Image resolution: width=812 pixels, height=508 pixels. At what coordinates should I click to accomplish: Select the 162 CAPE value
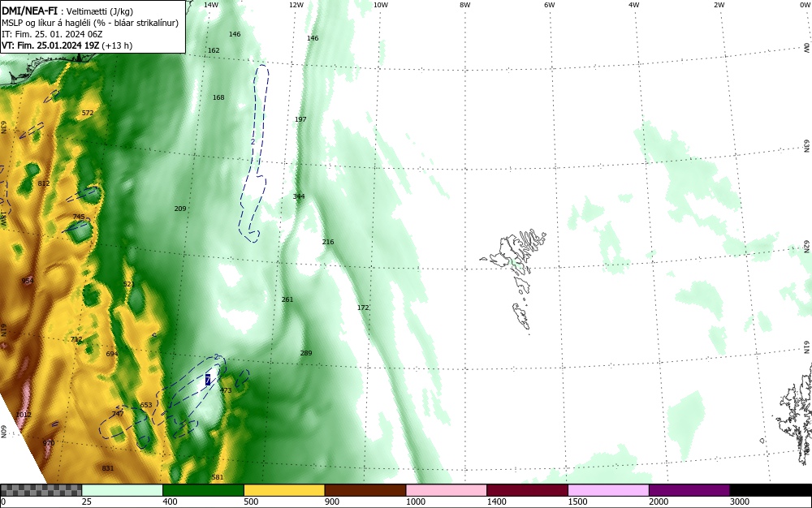pyautogui.click(x=214, y=50)
